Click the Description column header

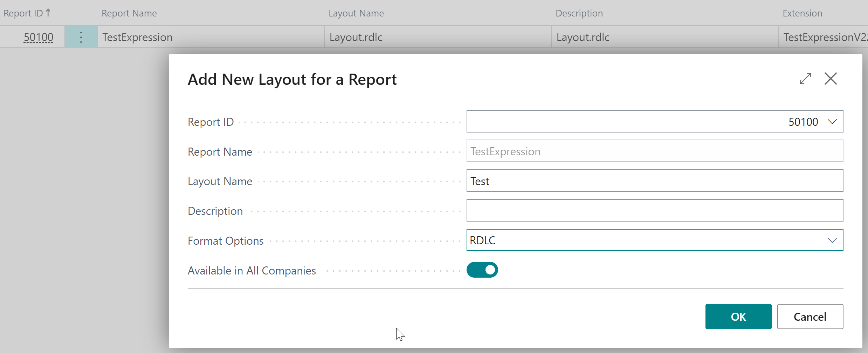(579, 13)
